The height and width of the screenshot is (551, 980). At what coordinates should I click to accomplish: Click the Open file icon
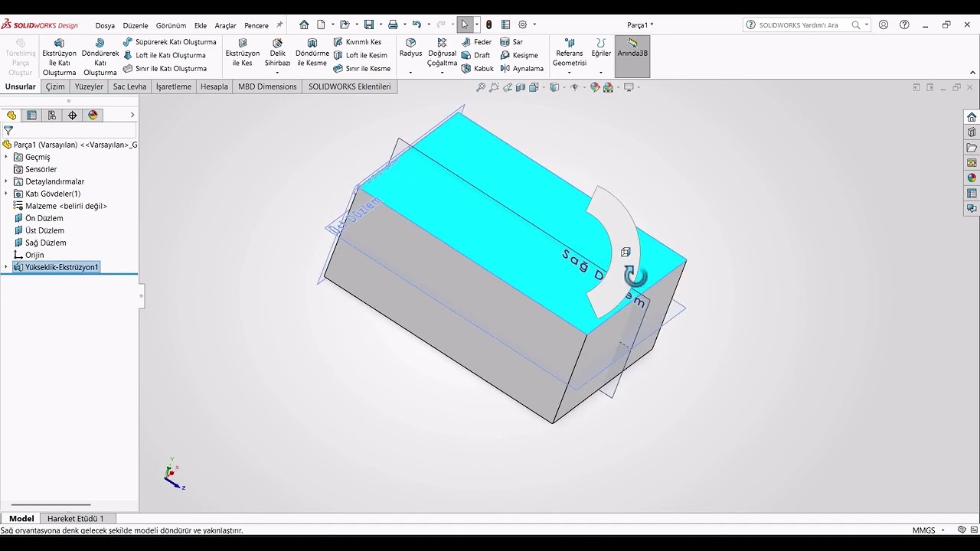tap(345, 24)
